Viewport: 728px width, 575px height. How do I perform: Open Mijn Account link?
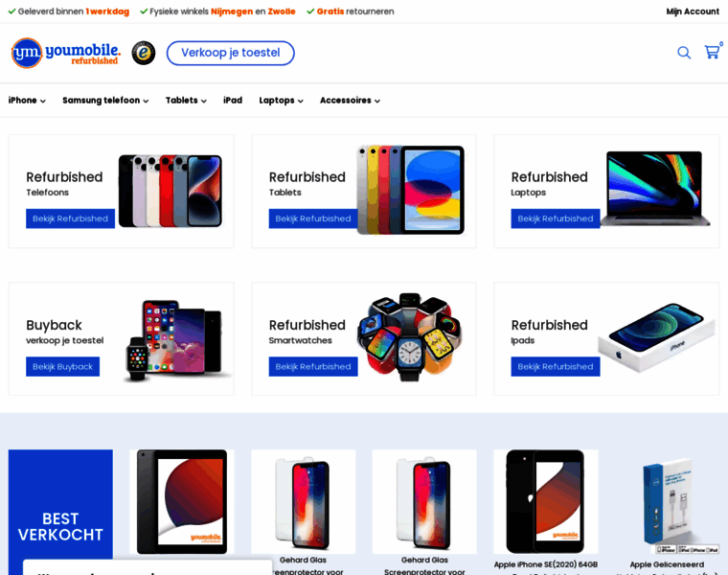pyautogui.click(x=693, y=11)
